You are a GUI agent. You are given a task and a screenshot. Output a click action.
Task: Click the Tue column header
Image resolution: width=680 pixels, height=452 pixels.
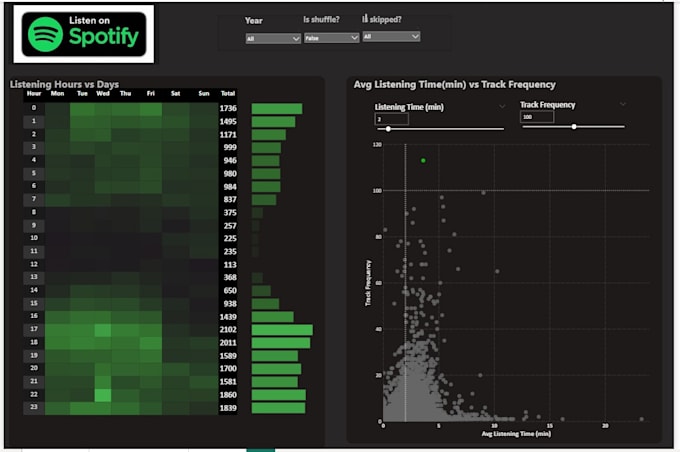point(82,94)
